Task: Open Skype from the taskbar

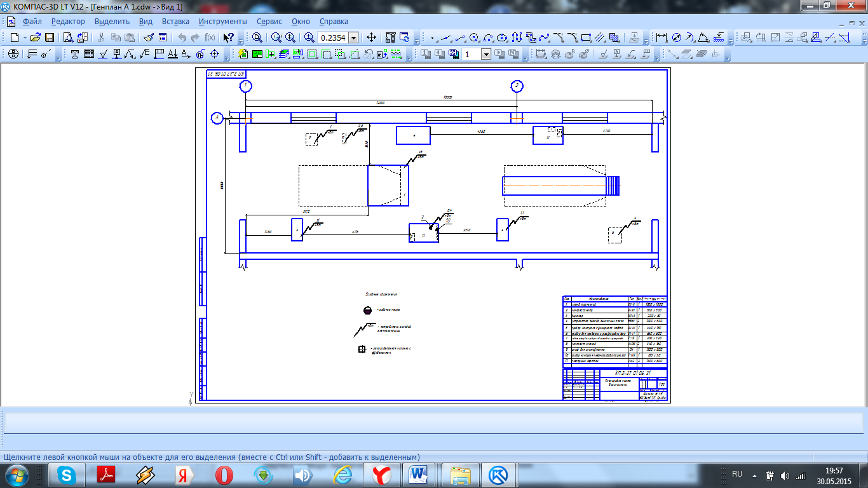Action: [67, 475]
